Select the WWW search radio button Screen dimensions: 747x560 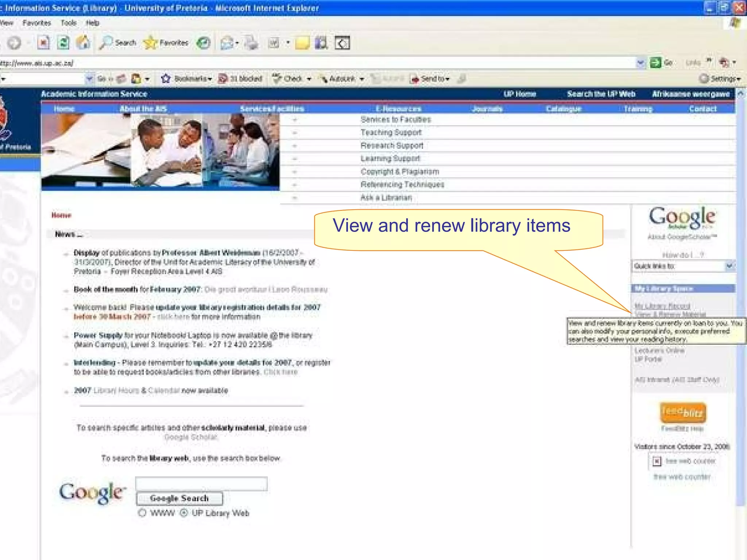[x=142, y=513]
